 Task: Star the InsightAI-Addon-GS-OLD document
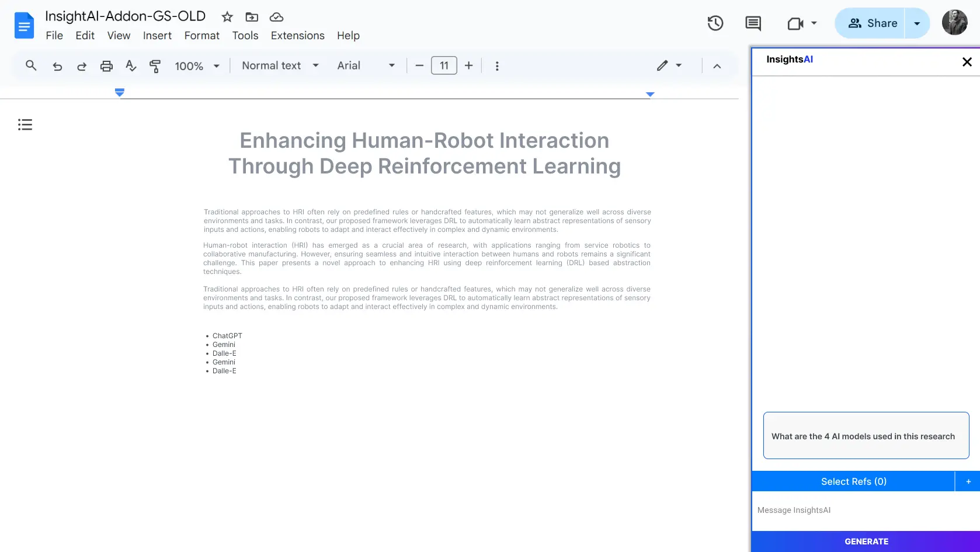coord(227,17)
